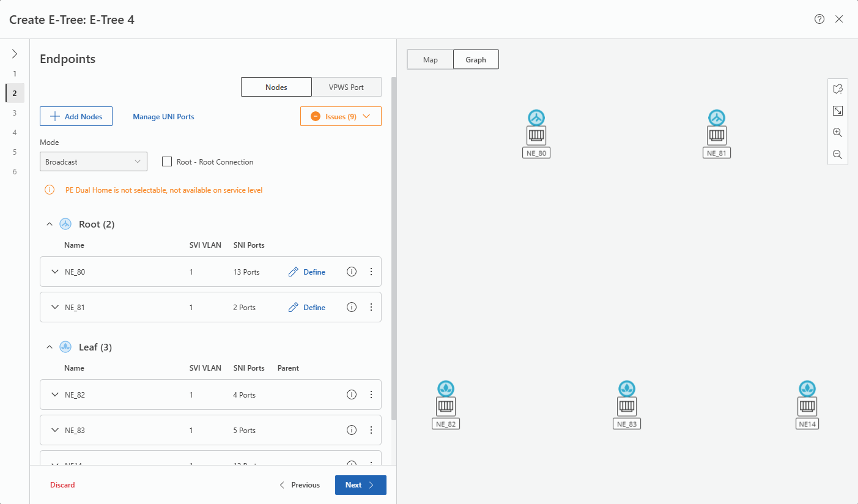Switch topology view to Map

click(x=431, y=60)
